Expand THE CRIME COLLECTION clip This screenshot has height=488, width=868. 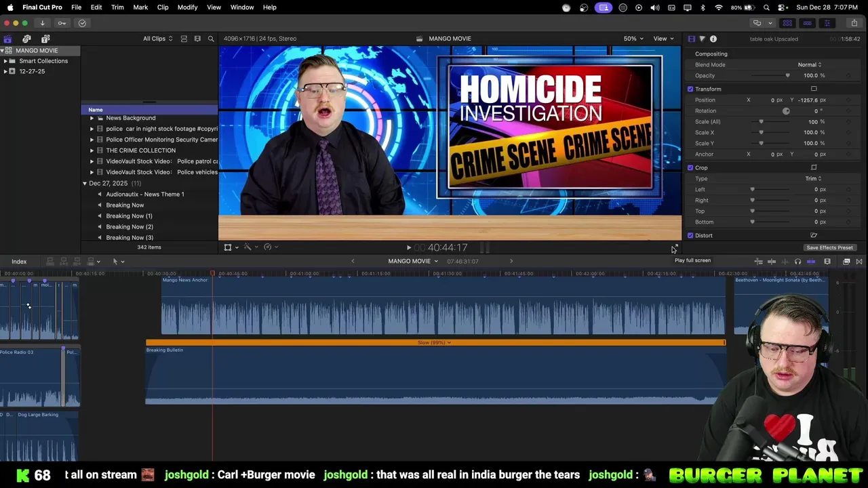(92, 150)
